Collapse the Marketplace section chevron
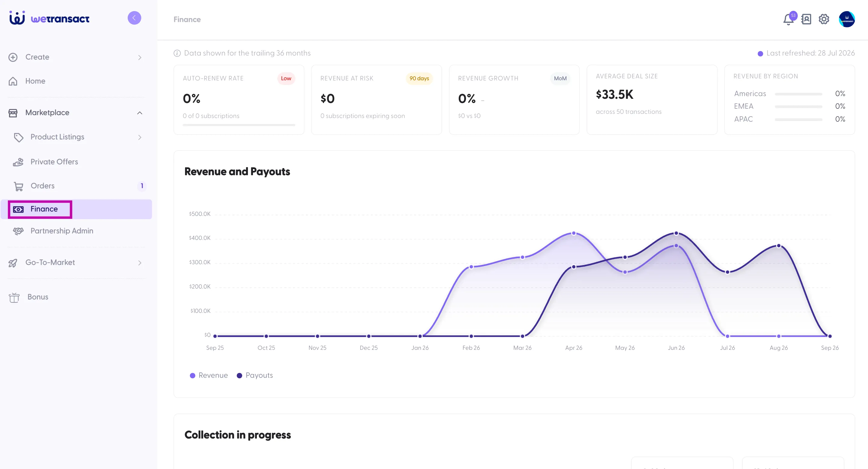868x469 pixels. (139, 113)
